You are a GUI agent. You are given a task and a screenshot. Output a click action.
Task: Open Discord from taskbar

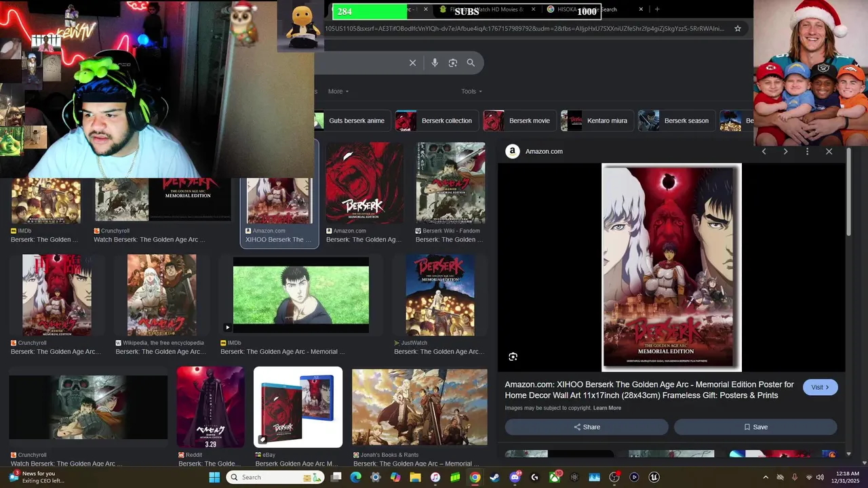[x=515, y=477]
